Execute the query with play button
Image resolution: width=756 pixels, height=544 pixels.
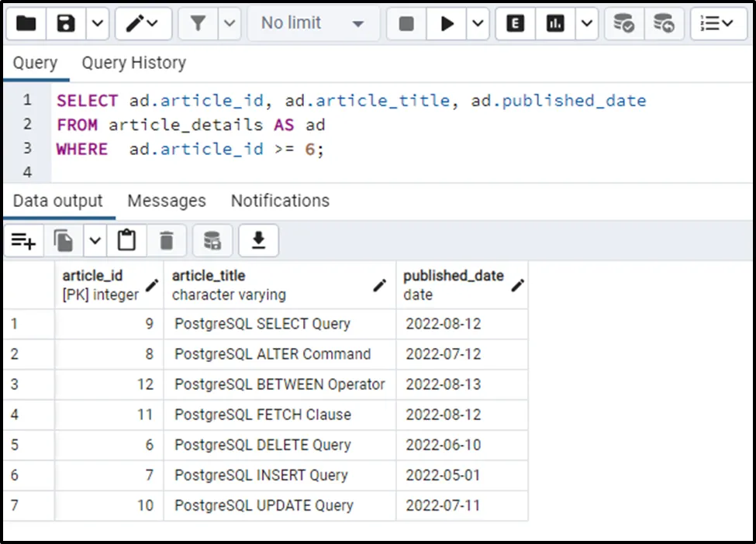(x=447, y=23)
